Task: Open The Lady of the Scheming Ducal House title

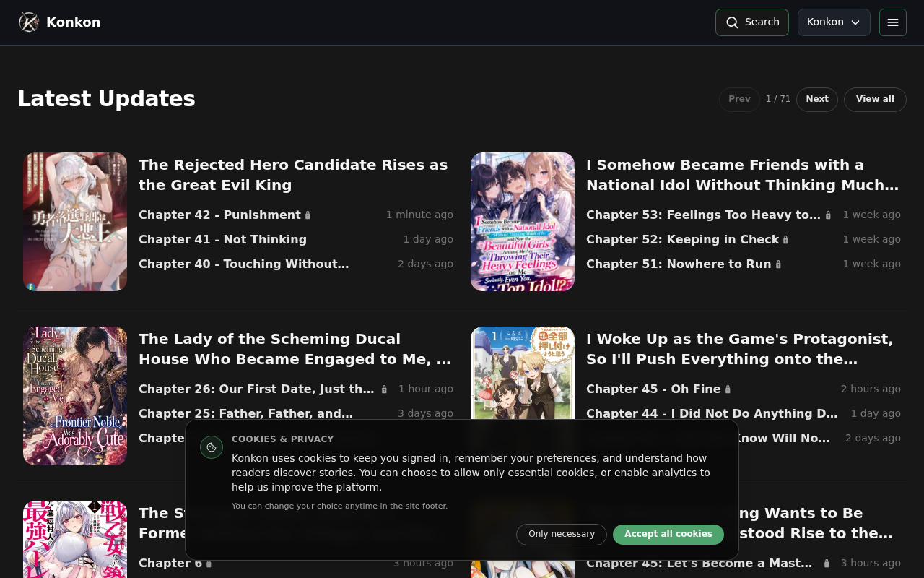Action: tap(295, 349)
